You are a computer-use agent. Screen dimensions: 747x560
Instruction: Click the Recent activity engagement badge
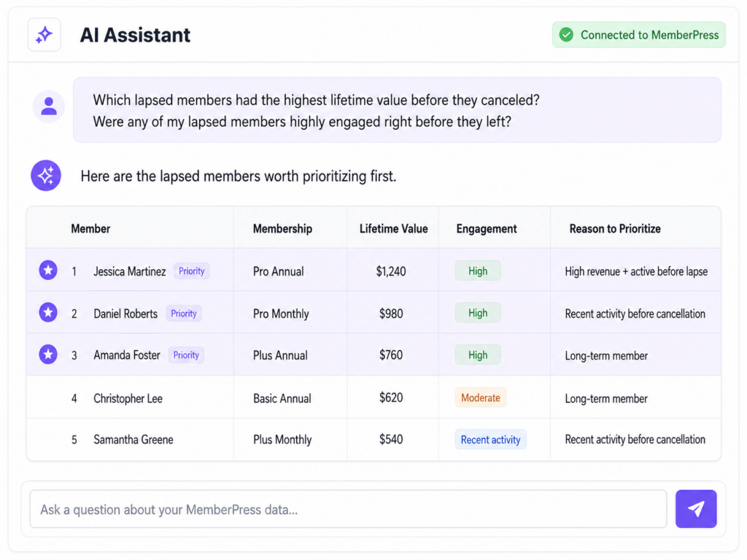coord(491,440)
